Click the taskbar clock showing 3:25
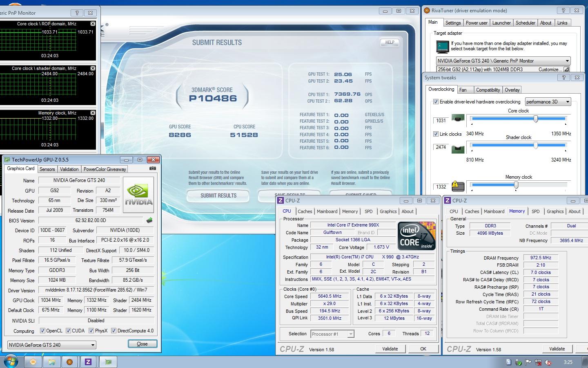Image resolution: width=588 pixels, height=368 pixels. pyautogui.click(x=568, y=362)
